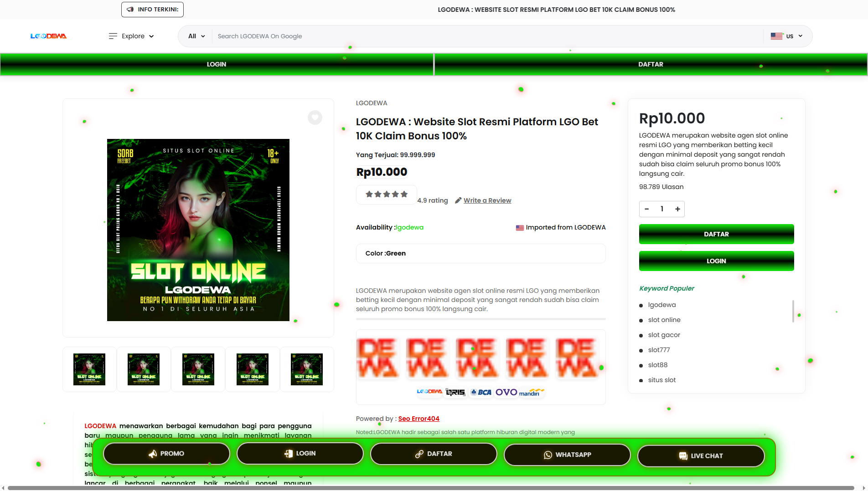
Task: Click the pencil icon beside Write a Review
Action: point(458,200)
